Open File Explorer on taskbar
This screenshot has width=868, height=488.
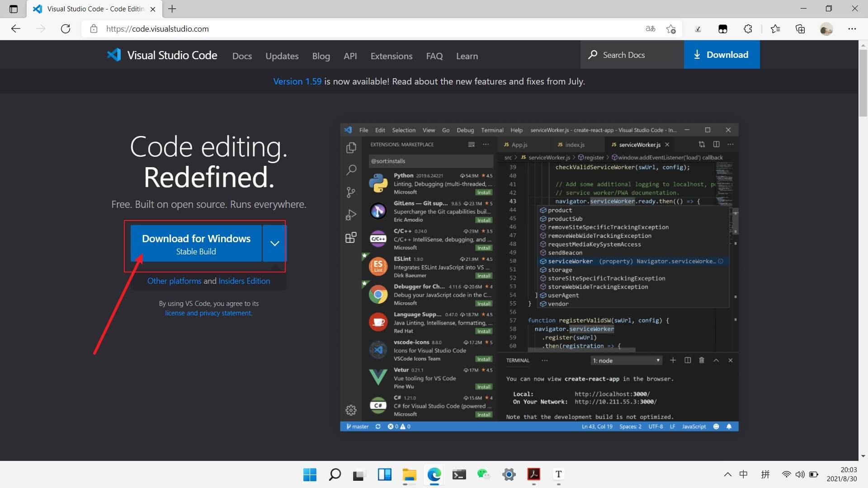(x=409, y=474)
